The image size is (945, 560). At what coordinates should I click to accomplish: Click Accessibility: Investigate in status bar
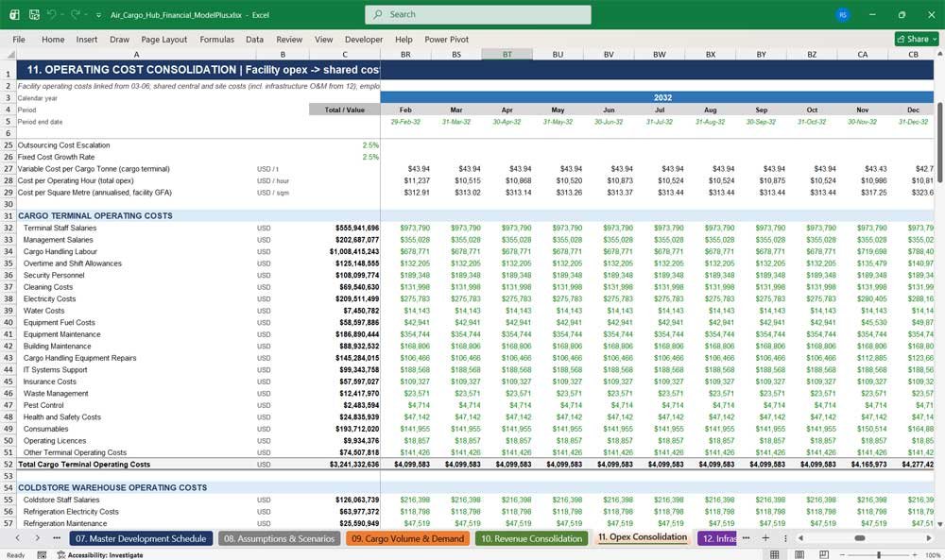point(100,554)
